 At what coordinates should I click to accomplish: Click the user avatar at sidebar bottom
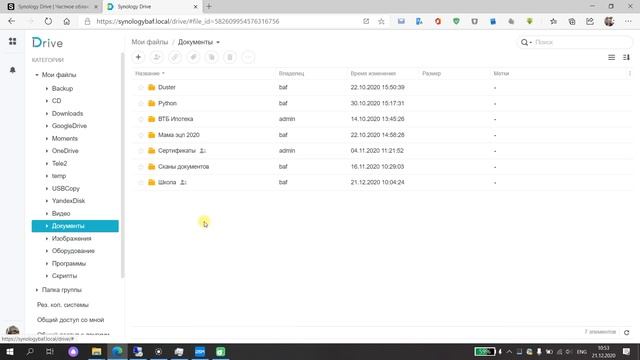point(12,330)
